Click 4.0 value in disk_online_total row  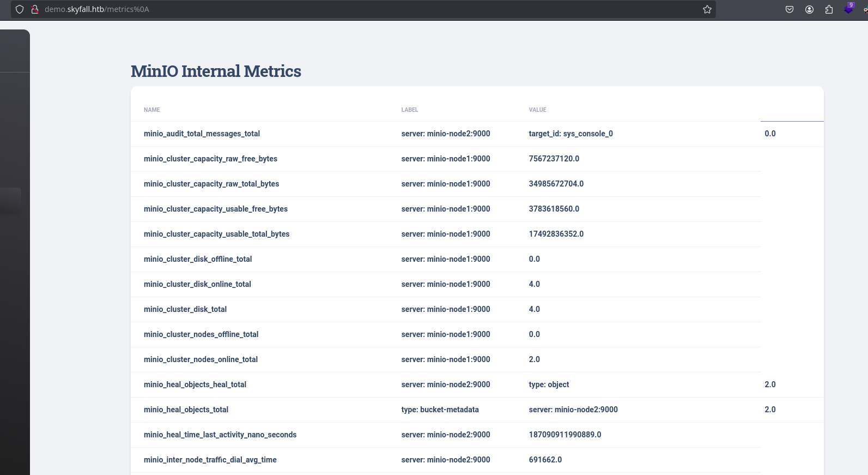(x=534, y=284)
